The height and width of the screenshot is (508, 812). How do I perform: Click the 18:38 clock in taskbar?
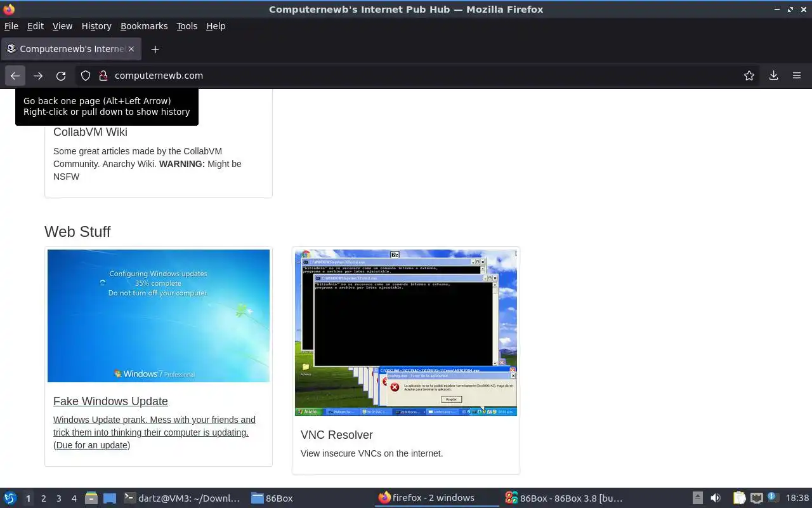[x=797, y=498]
